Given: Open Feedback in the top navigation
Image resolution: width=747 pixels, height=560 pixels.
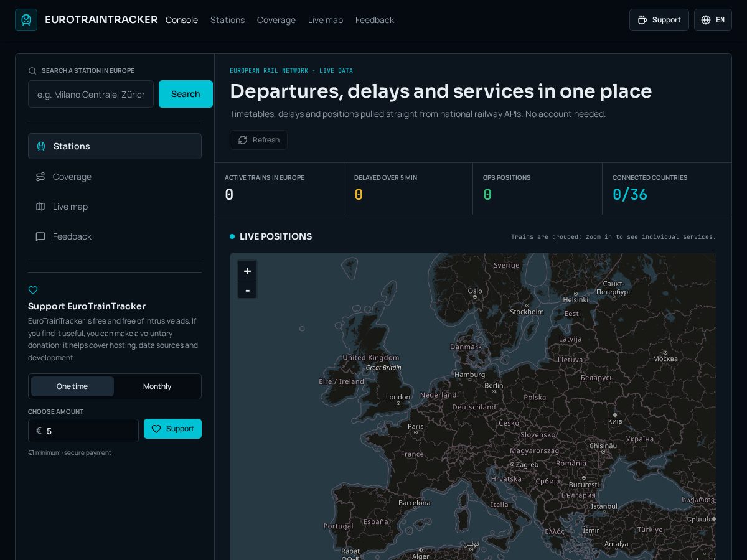Looking at the screenshot, I should [x=375, y=20].
